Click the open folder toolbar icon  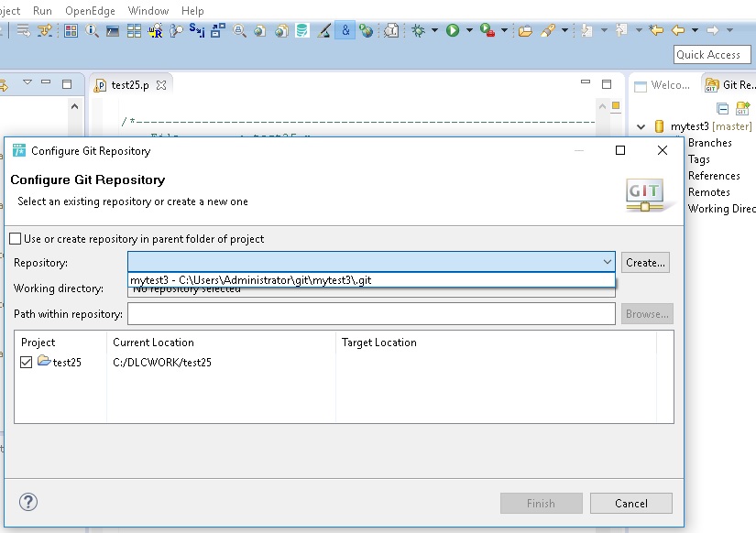[x=525, y=31]
